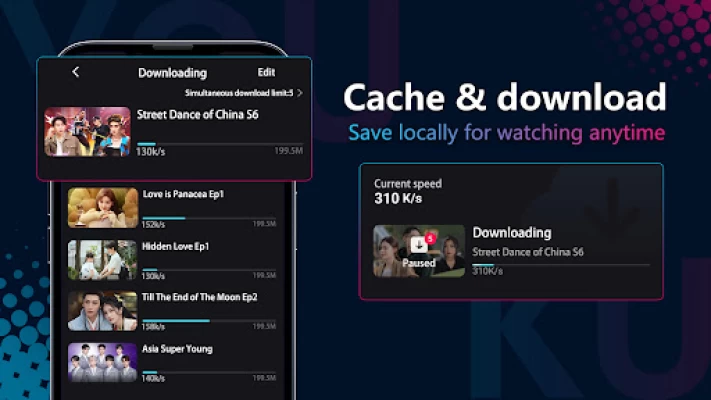711x400 pixels.
Task: Click the Hidden Love Ep1 title
Action: [x=175, y=246]
